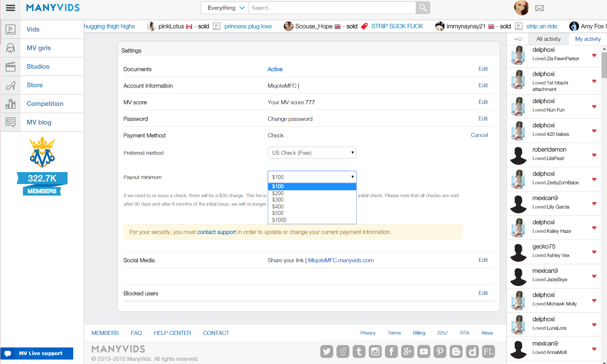Screen dimensions: 607x364
Task: Open the messages envelope icon
Action: tap(539, 8)
